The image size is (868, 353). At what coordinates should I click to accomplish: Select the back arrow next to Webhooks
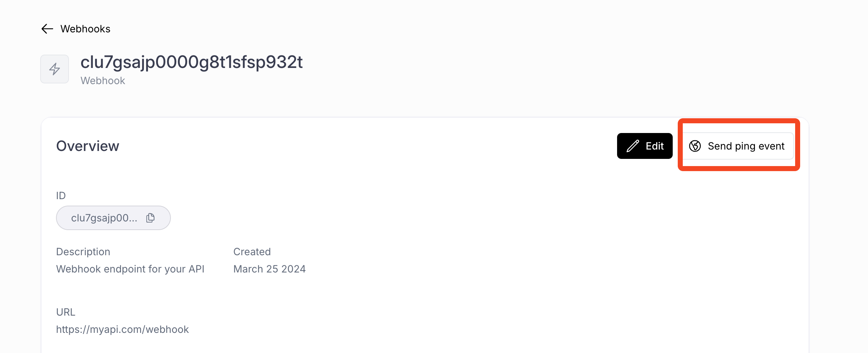[47, 29]
